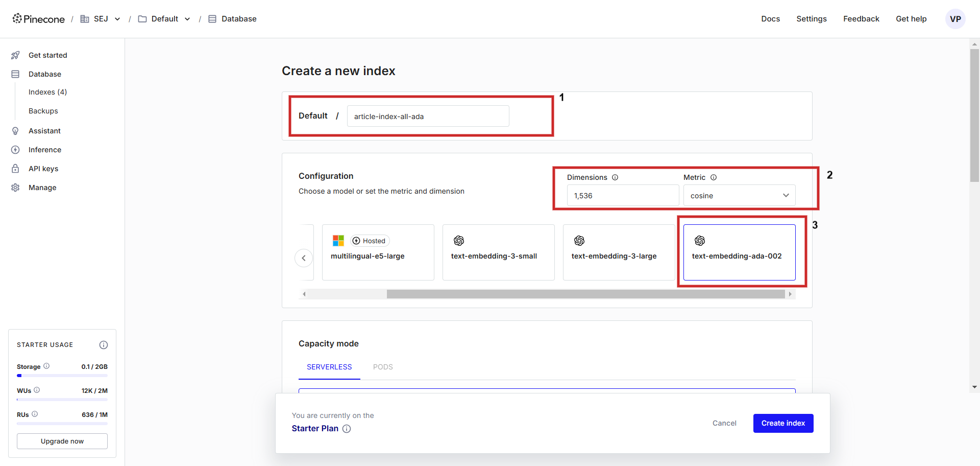Click the Upgrade now button

(62, 441)
